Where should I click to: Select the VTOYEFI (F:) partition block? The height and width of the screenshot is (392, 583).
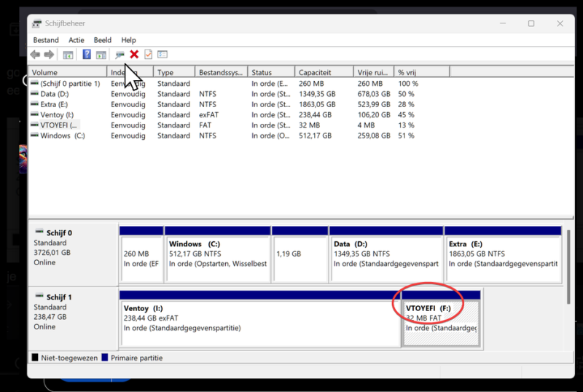tap(441, 319)
